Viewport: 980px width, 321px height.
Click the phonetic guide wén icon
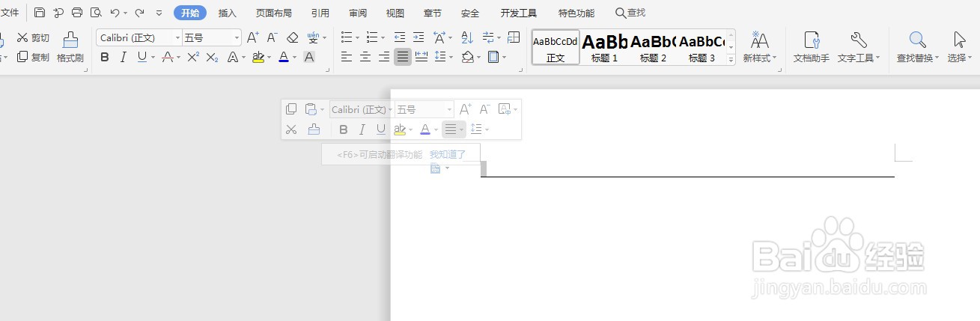[x=311, y=37]
